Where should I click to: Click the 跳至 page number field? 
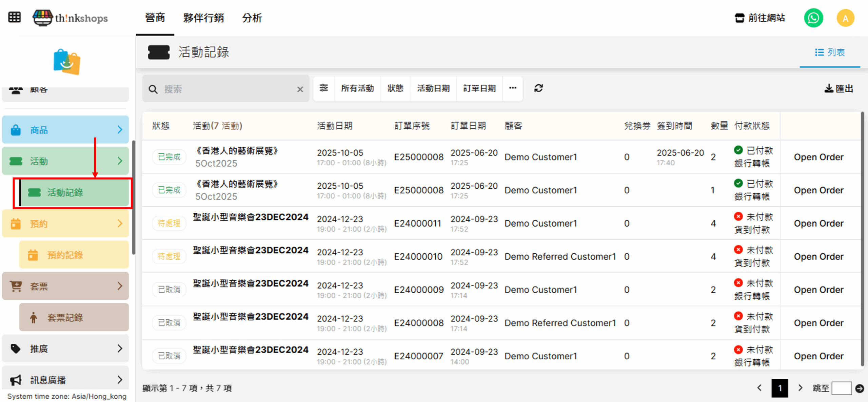click(842, 388)
